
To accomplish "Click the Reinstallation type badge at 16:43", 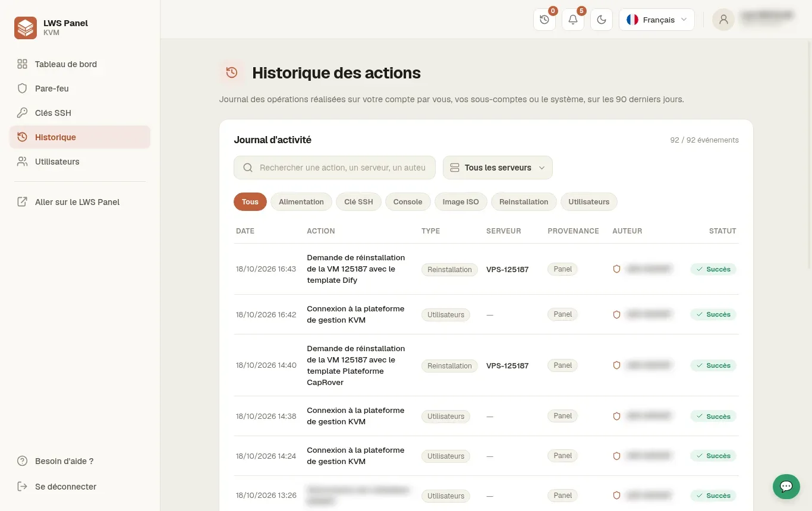I will click(449, 269).
